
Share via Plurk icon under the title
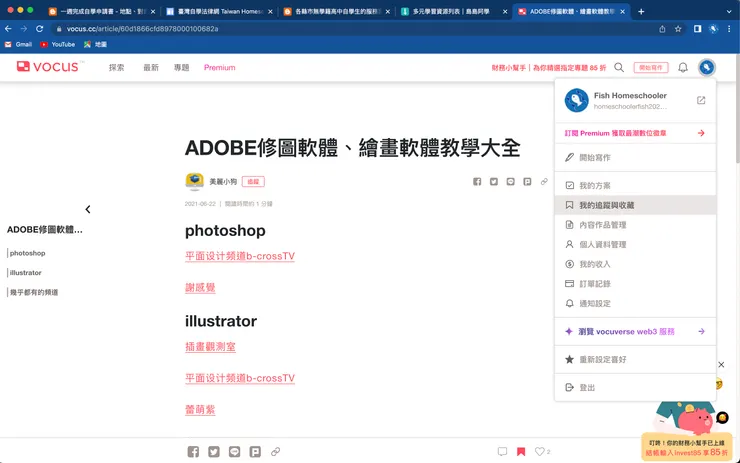(527, 182)
